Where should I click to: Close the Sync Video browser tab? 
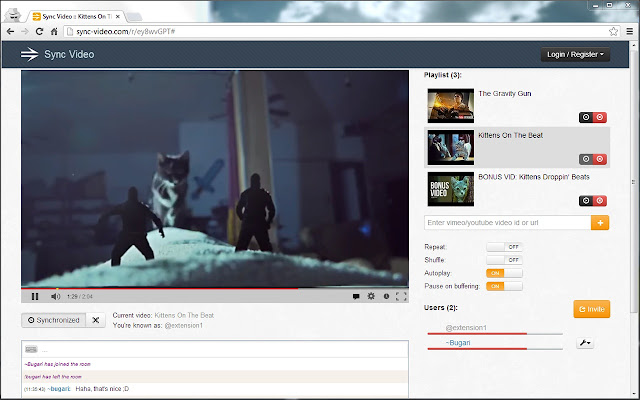[x=118, y=16]
